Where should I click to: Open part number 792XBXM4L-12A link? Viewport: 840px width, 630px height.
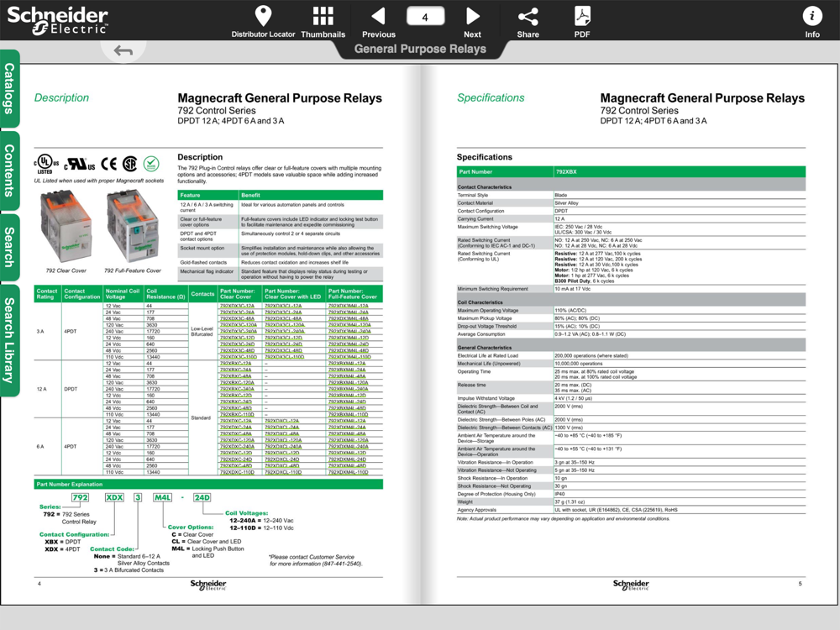(349, 363)
